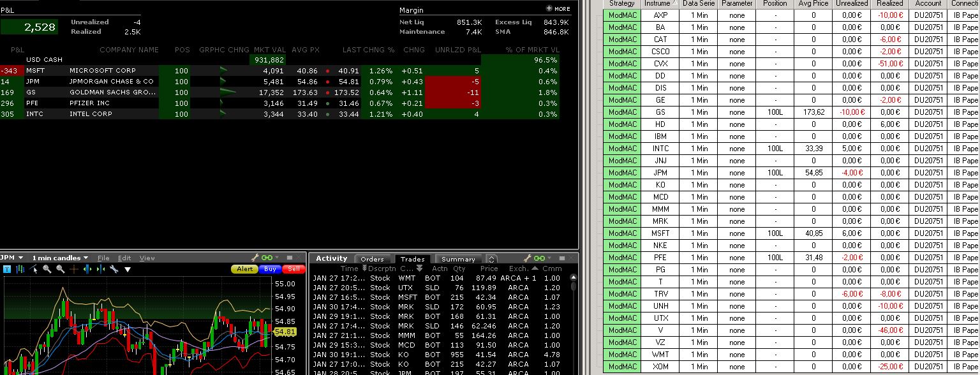
Task: Click the Realized column header in strategy table
Action: pyautogui.click(x=889, y=3)
